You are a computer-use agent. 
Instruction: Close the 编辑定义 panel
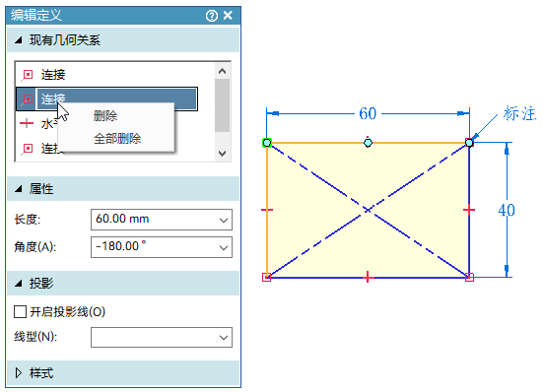point(228,15)
